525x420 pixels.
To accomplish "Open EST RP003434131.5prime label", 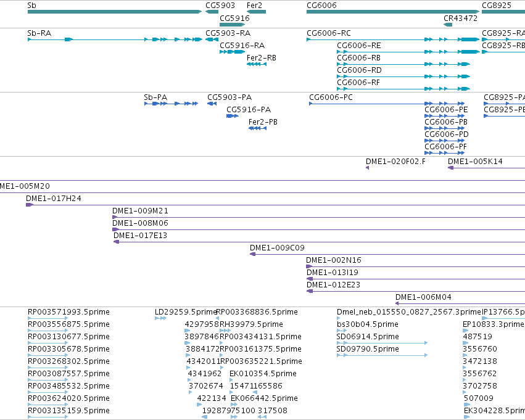I will pos(260,337).
